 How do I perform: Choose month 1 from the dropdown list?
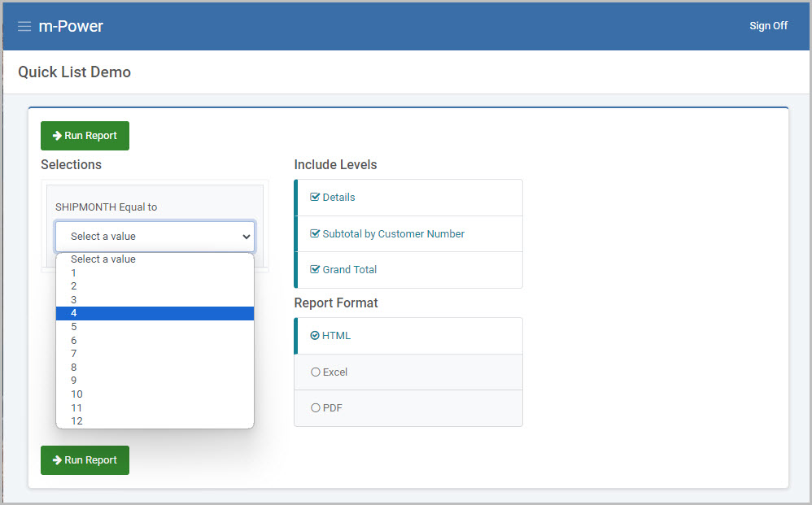[x=155, y=272]
